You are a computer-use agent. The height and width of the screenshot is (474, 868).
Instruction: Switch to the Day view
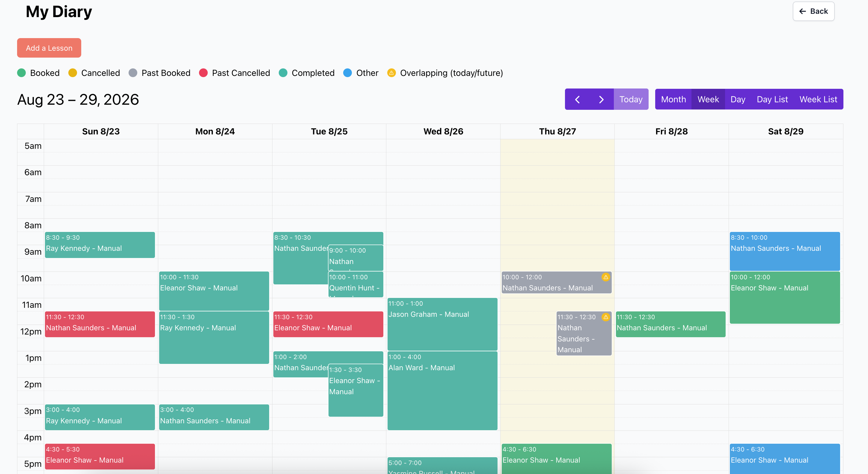pyautogui.click(x=738, y=99)
